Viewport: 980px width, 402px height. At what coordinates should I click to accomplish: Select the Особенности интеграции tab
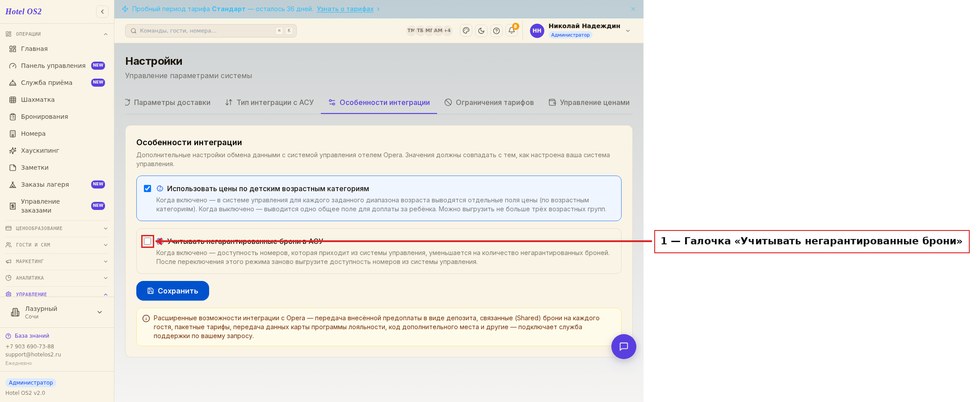click(379, 102)
